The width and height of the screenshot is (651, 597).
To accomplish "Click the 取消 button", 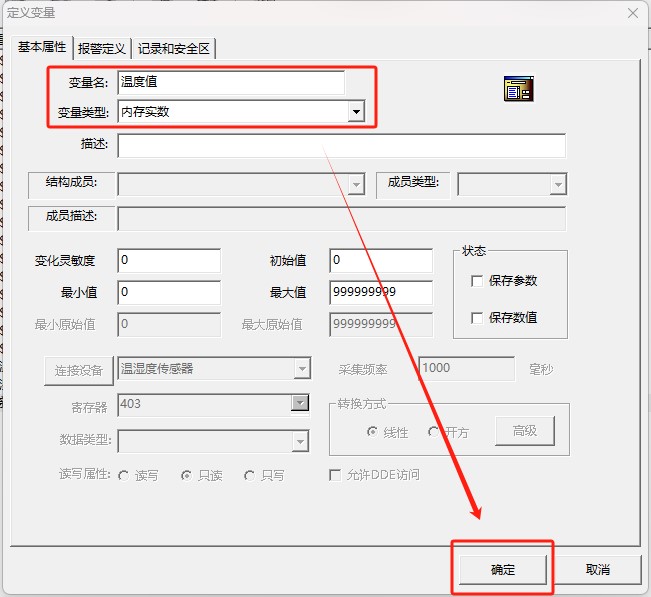I will point(597,569).
